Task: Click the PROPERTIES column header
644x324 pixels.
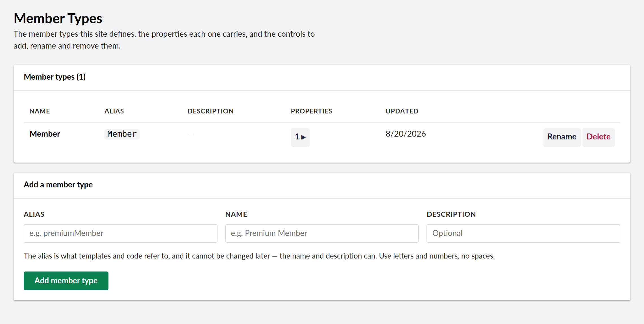Action: coord(312,111)
